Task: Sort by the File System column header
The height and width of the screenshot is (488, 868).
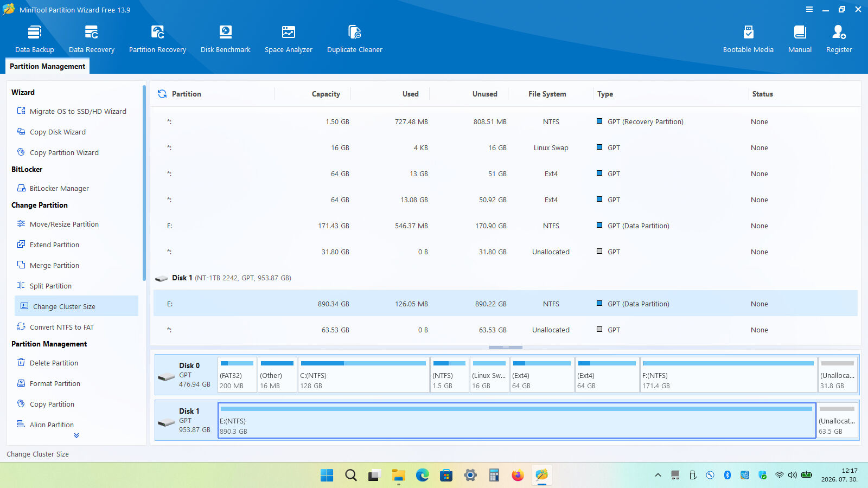Action: pyautogui.click(x=547, y=94)
